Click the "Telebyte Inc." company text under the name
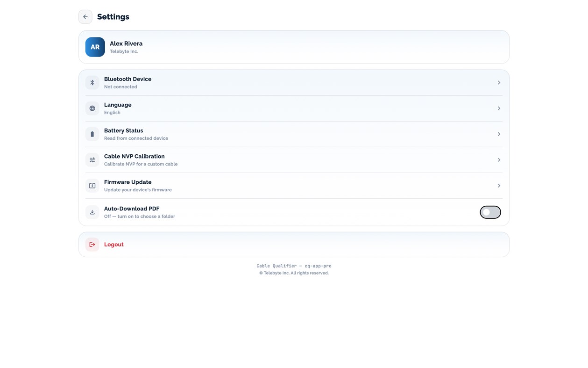 pos(124,51)
